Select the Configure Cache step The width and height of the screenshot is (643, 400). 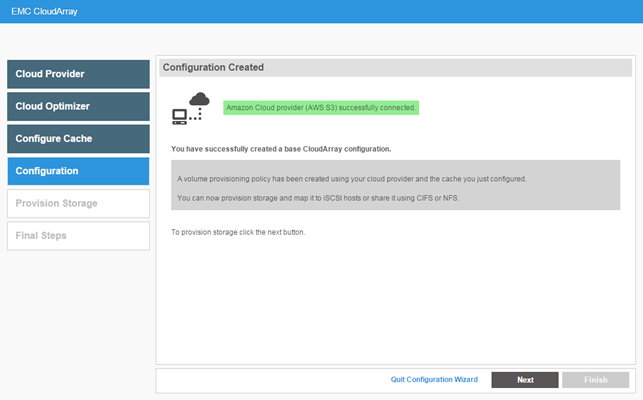[x=78, y=139]
